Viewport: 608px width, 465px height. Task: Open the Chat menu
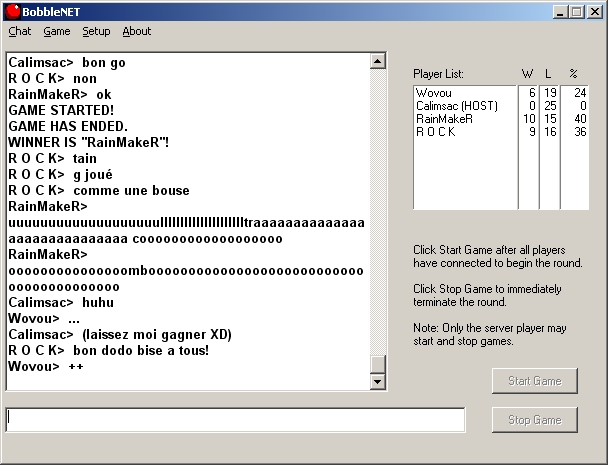pyautogui.click(x=20, y=31)
